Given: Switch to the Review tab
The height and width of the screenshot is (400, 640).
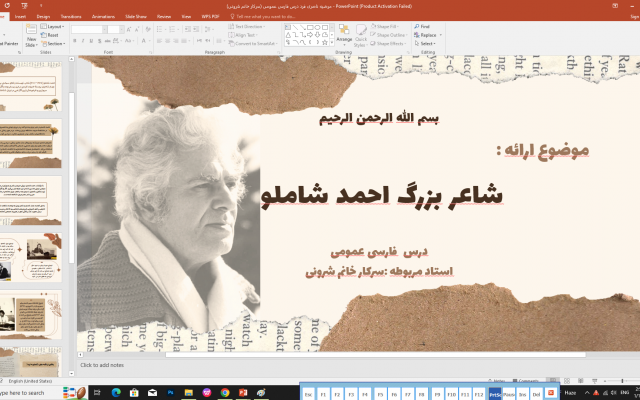Looking at the screenshot, I should (x=164, y=16).
